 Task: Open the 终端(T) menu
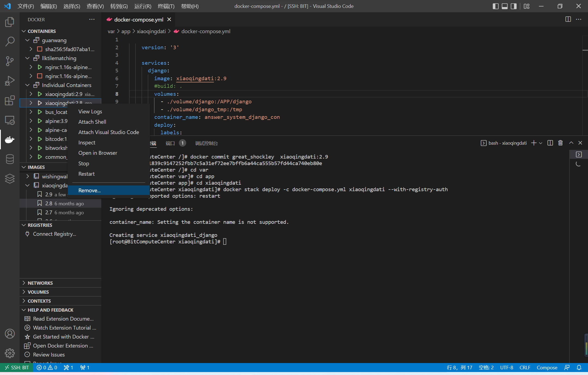pyautogui.click(x=166, y=6)
